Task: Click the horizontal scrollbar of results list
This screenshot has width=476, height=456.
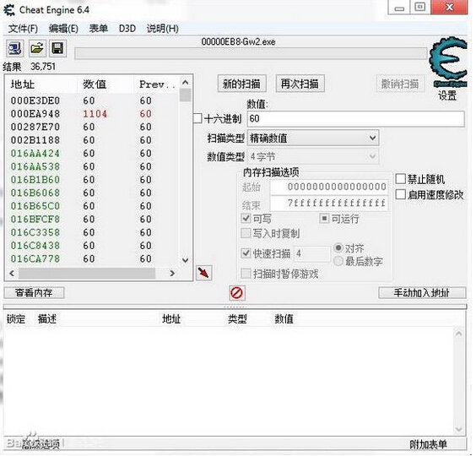Action: pyautogui.click(x=92, y=273)
